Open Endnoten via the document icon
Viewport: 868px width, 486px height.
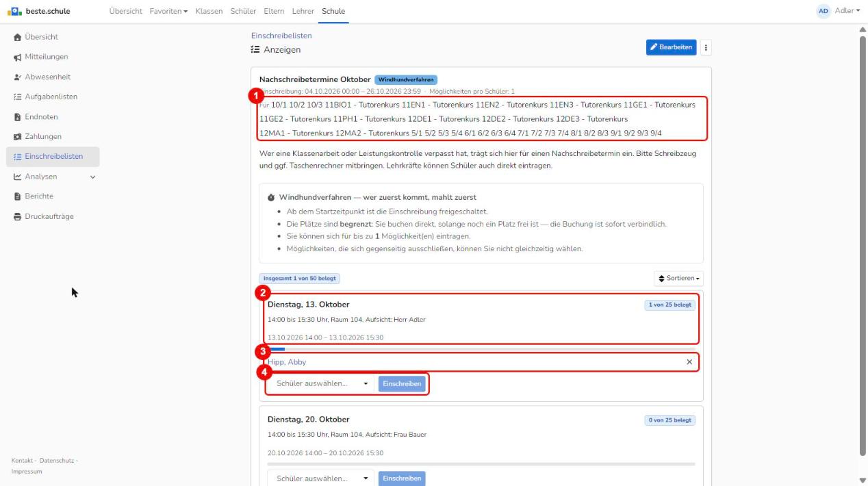coord(16,117)
